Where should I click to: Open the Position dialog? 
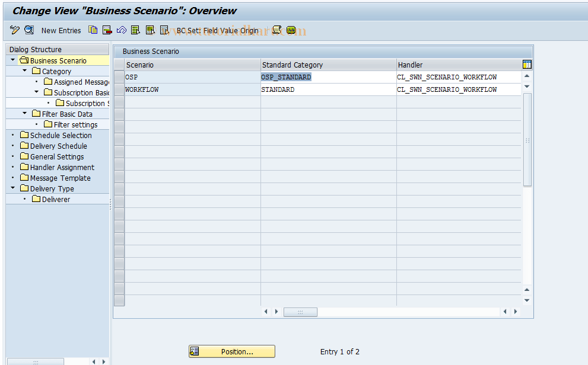pyautogui.click(x=231, y=351)
